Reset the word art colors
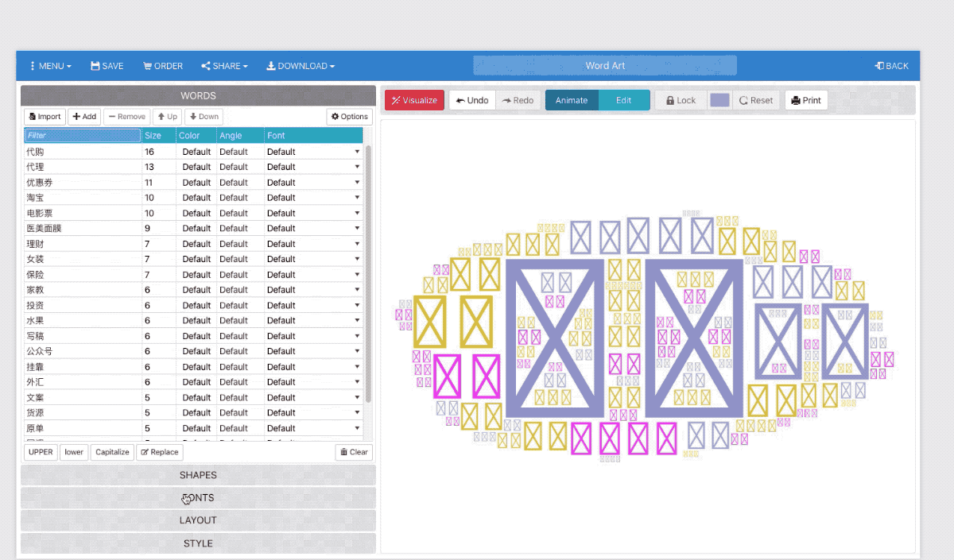 tap(755, 100)
